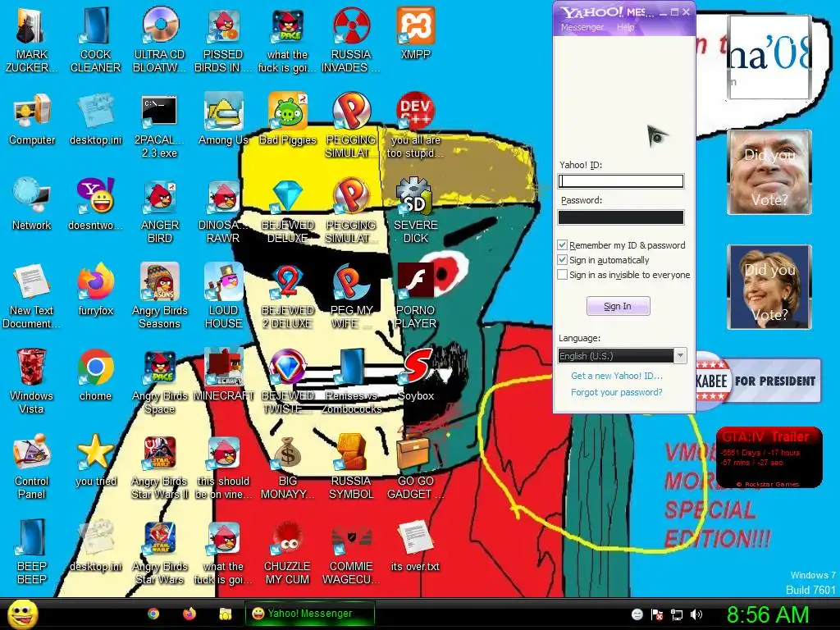The height and width of the screenshot is (630, 840).
Task: Open the New Text Document file
Action: pyautogui.click(x=31, y=282)
